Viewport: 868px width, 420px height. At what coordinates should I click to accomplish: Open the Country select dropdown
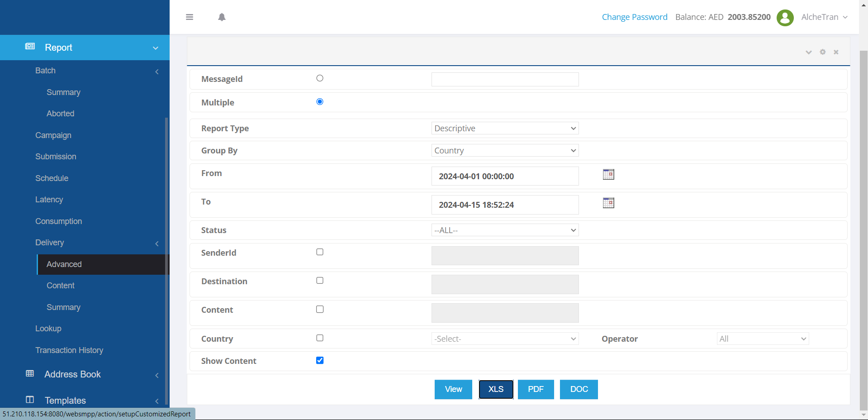click(x=505, y=339)
